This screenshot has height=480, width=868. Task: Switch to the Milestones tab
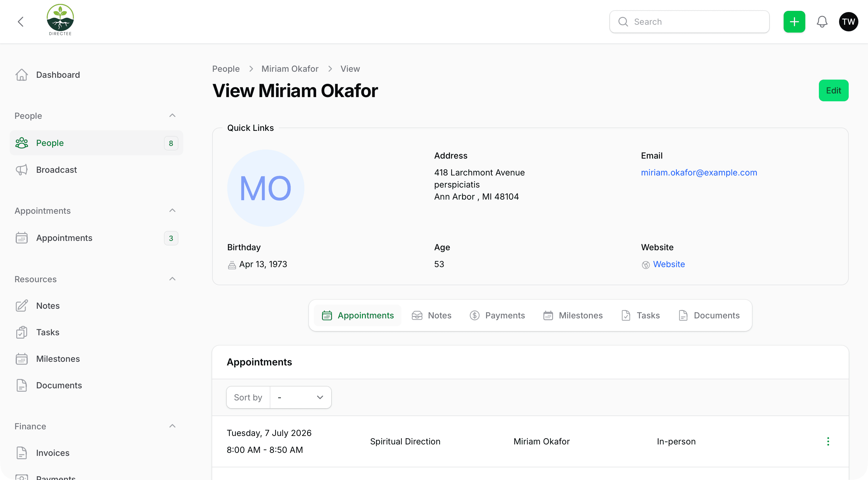click(x=573, y=315)
